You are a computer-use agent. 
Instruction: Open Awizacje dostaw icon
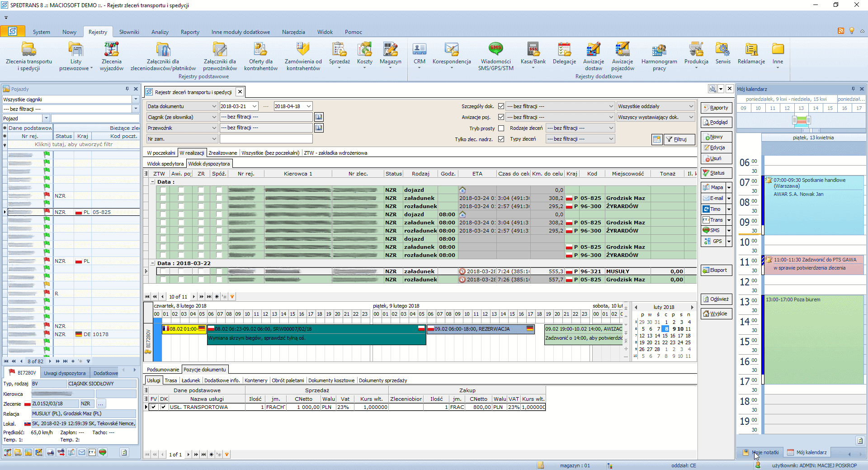tap(594, 56)
